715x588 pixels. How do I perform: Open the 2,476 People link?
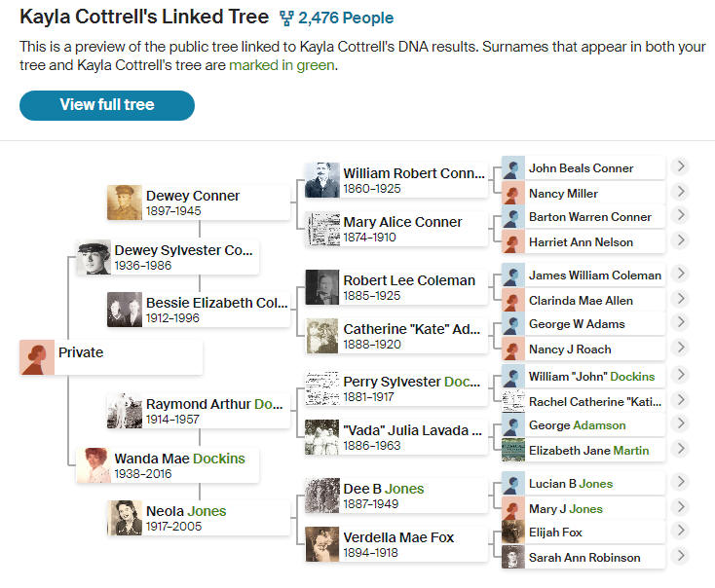[x=346, y=18]
